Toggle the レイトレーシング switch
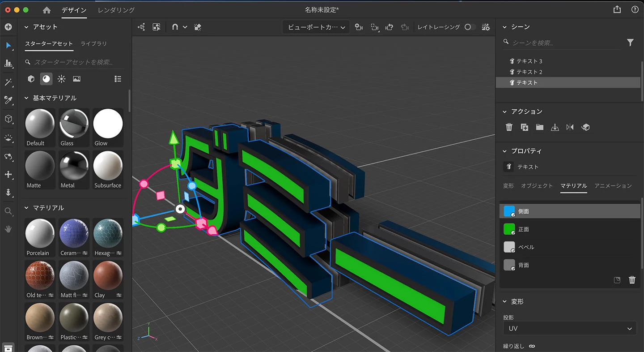Viewport: 644px width, 352px height. point(470,27)
